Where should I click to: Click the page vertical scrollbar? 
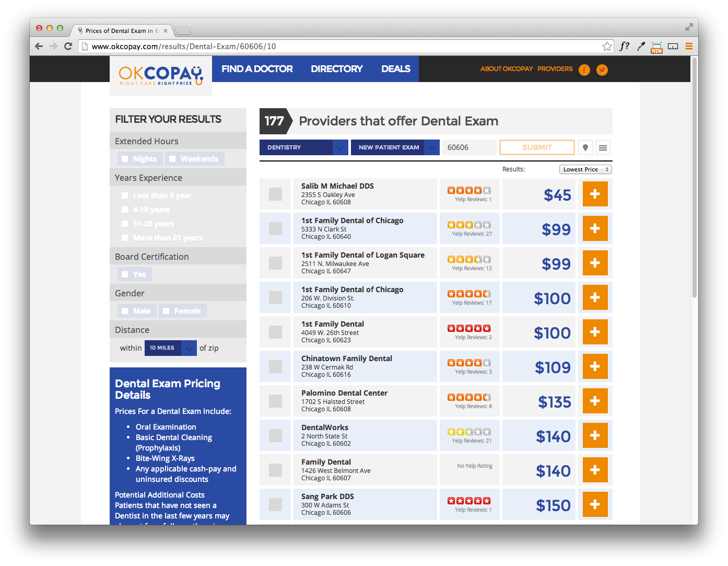[x=695, y=178]
